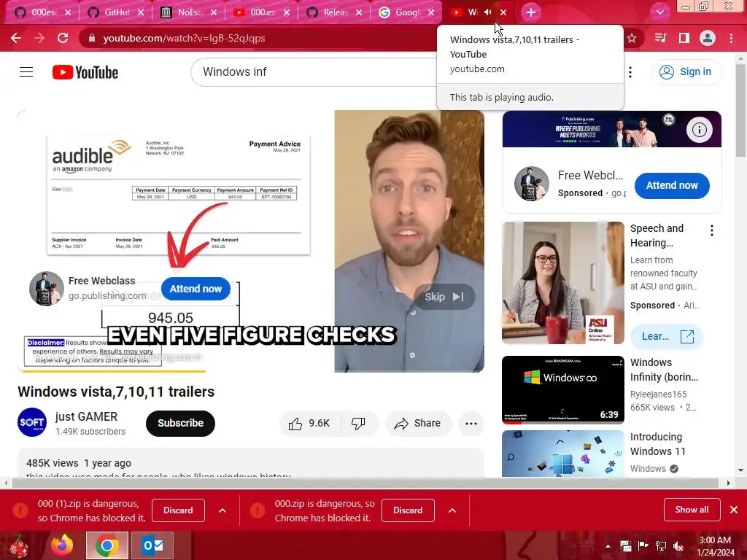The height and width of the screenshot is (560, 747).
Task: Open options menu for Speech and Hearing ad
Action: (x=712, y=231)
